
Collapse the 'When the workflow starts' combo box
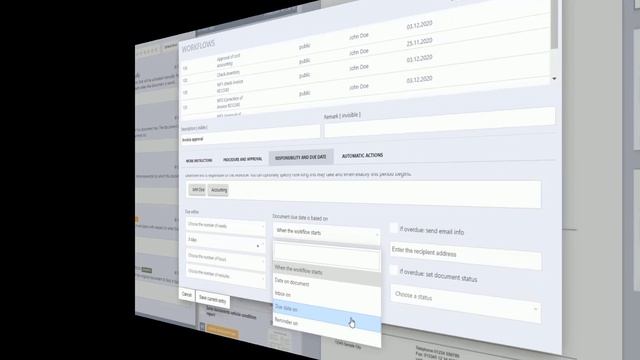pyautogui.click(x=326, y=233)
